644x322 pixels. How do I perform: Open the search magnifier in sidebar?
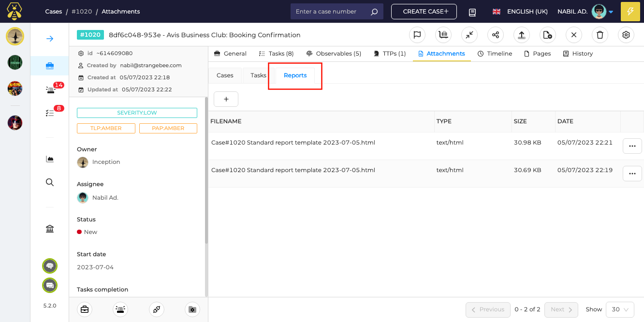point(50,182)
